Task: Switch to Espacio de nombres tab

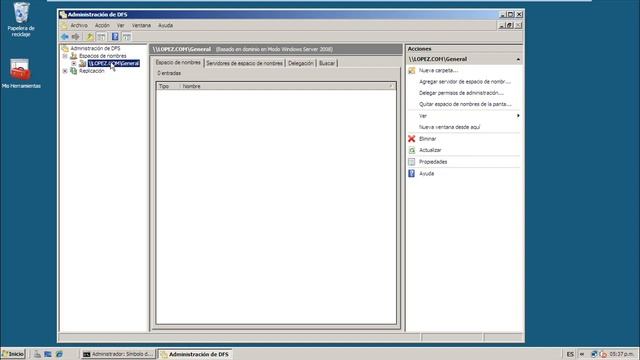Action: (178, 62)
